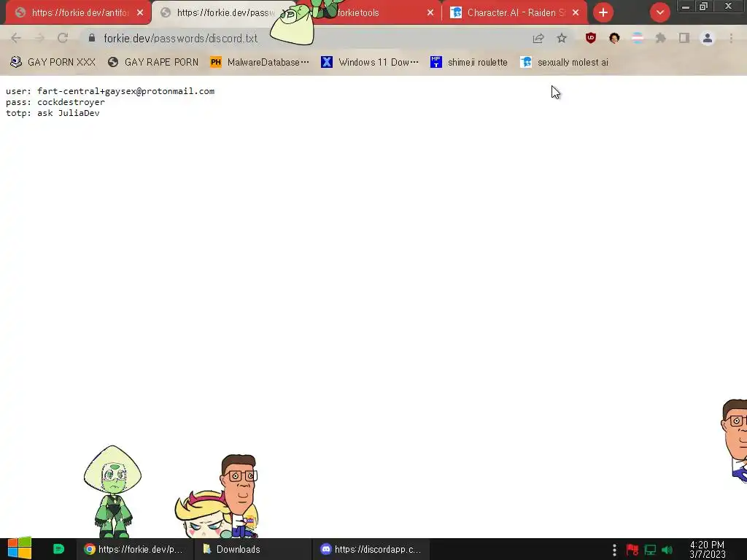Open the Chrome profile menu
The width and height of the screenshot is (747, 560).
708,38
